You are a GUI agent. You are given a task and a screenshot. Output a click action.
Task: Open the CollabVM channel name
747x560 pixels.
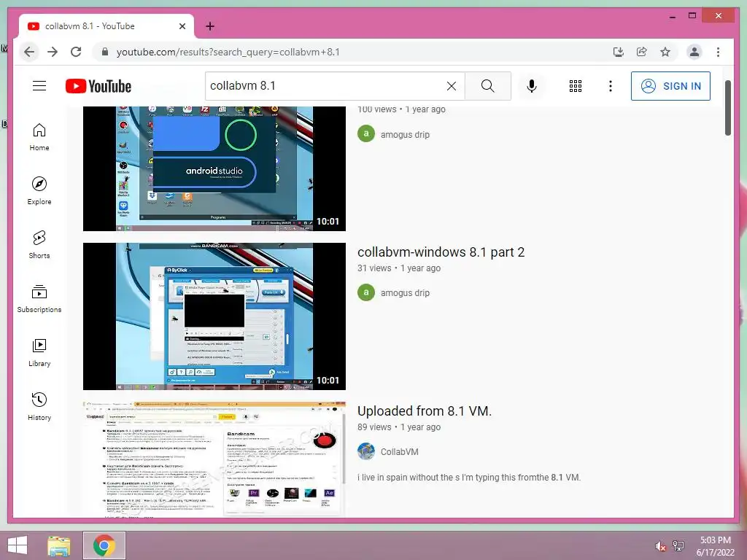tap(399, 452)
